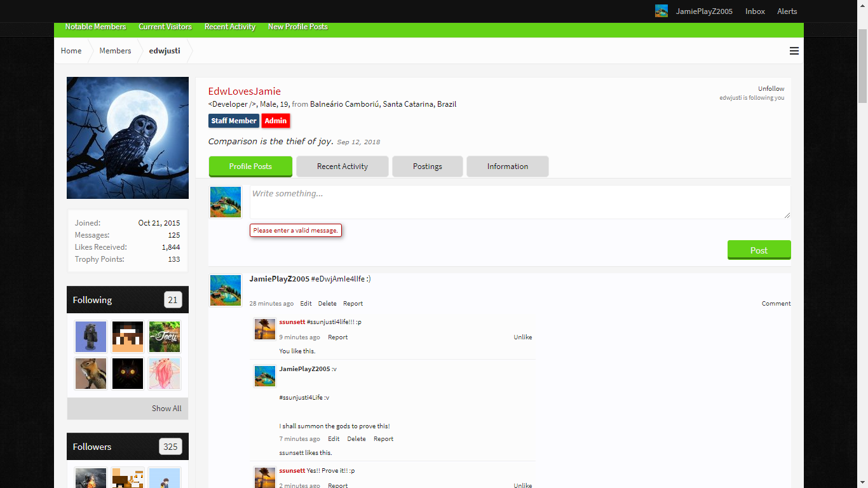Click the Write something message box
868x488 pixels.
click(x=520, y=202)
